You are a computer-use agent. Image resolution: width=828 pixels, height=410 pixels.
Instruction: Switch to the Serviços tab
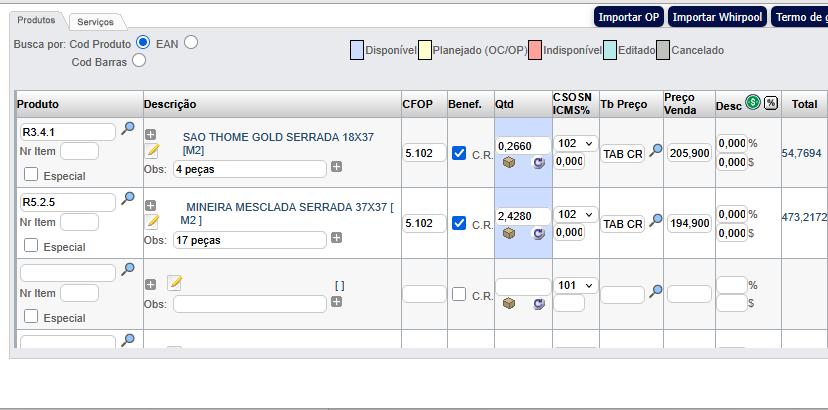[96, 21]
